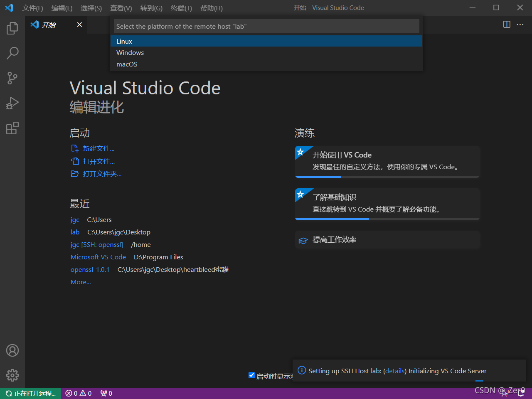
Task: Open Source Control view icon
Action: 12,78
